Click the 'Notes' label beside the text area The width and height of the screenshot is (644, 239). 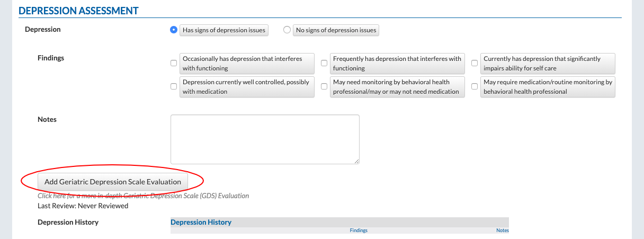[x=47, y=120]
